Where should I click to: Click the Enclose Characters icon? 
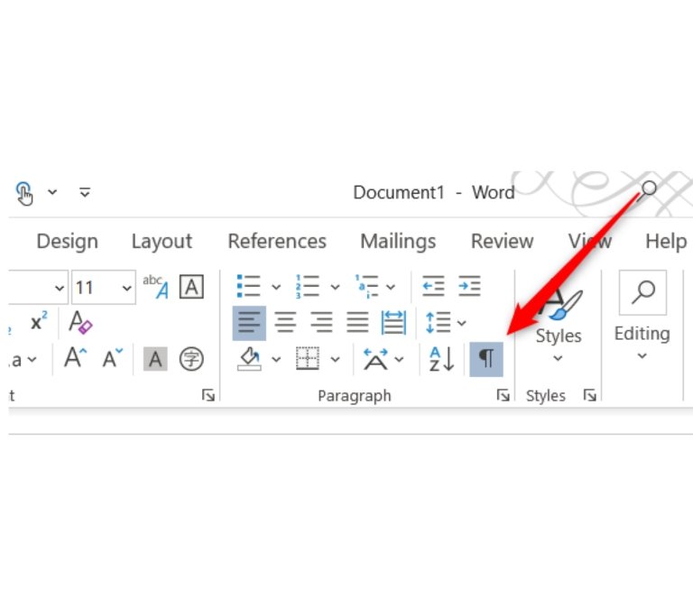tap(191, 358)
